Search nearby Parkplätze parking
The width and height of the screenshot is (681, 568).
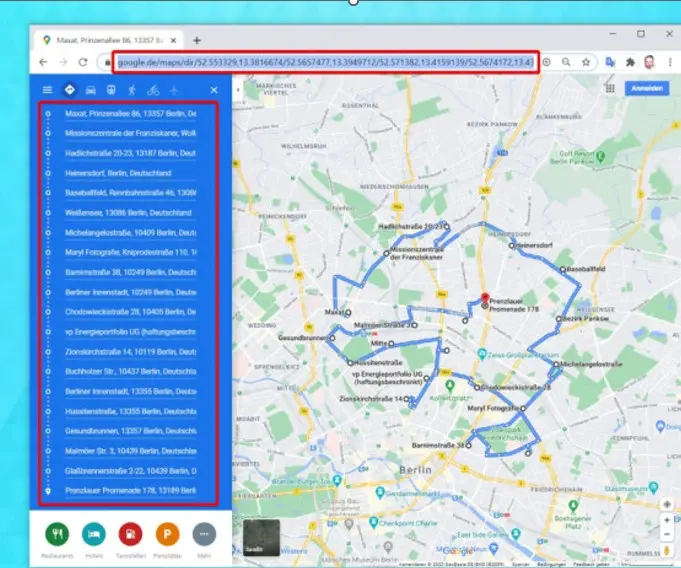point(167,535)
